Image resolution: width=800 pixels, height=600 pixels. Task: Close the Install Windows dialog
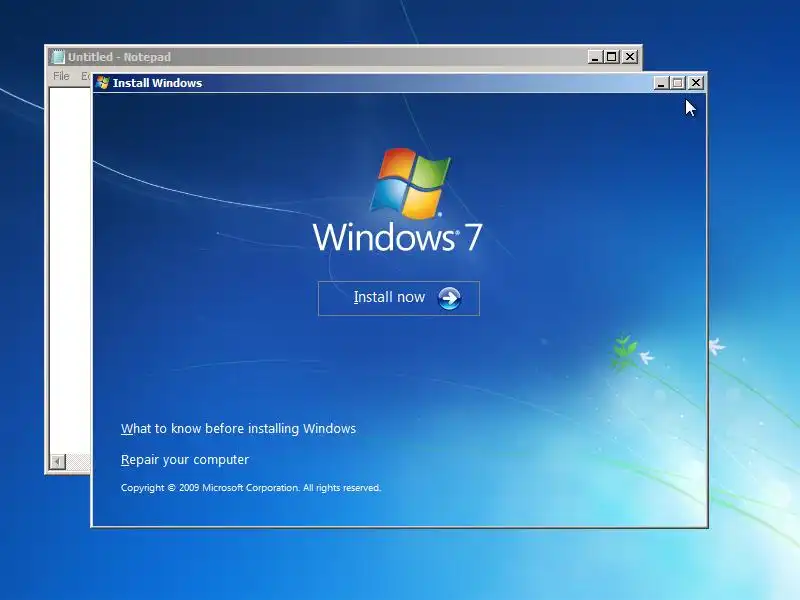tap(695, 83)
